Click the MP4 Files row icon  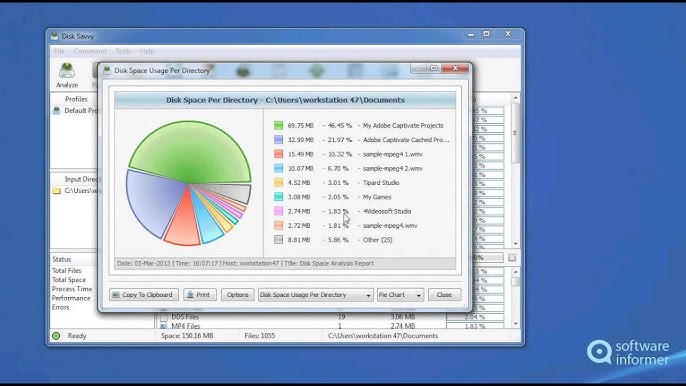coord(164,326)
